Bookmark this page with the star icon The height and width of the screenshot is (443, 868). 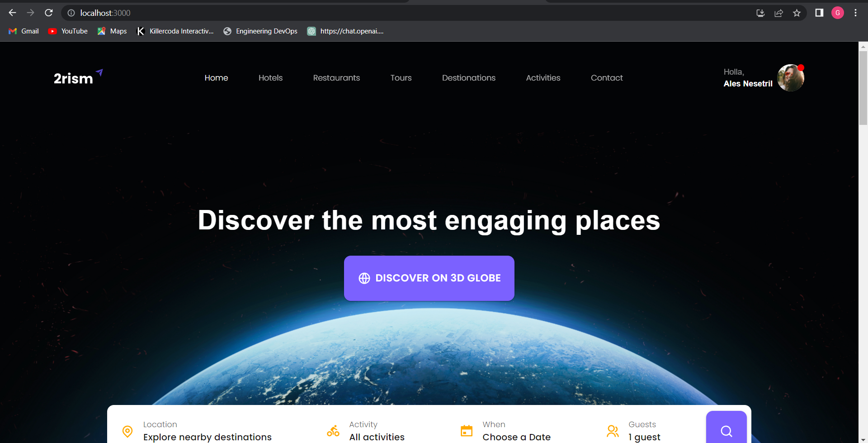(797, 13)
